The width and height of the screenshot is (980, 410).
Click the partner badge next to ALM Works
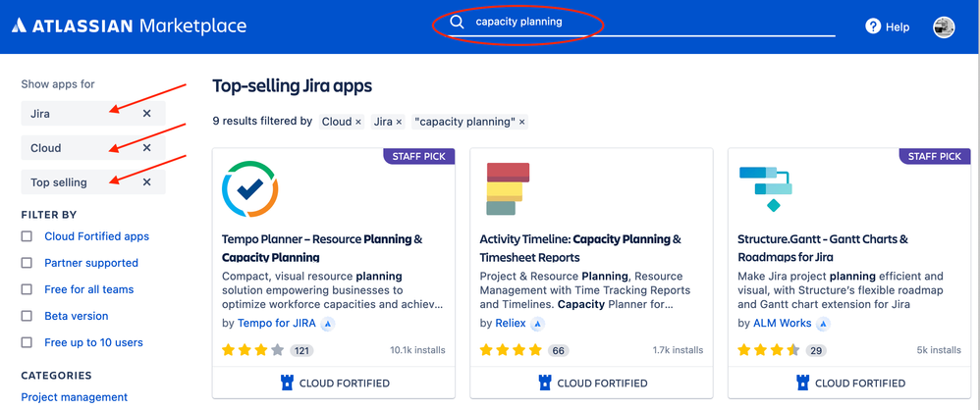(x=824, y=324)
